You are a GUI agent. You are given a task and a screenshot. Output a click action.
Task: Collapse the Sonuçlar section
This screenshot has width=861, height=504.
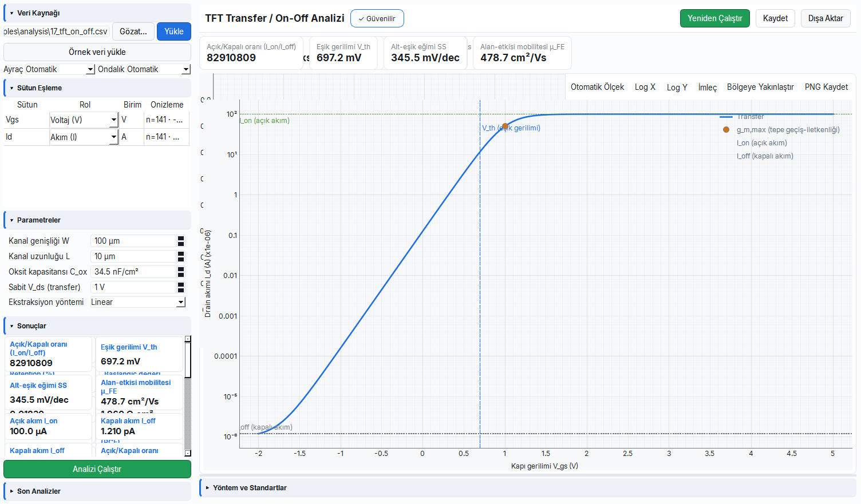pyautogui.click(x=97, y=326)
